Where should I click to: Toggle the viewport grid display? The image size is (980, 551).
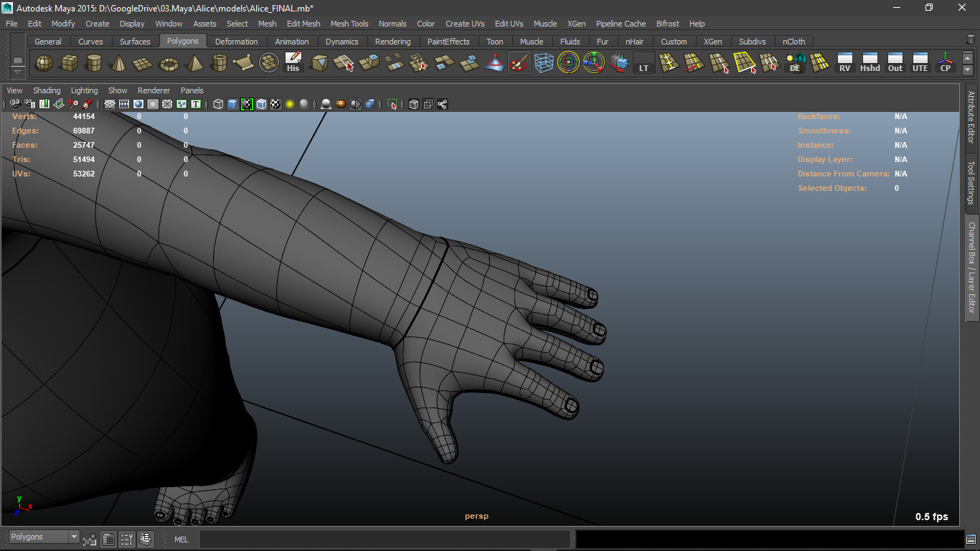pos(110,104)
